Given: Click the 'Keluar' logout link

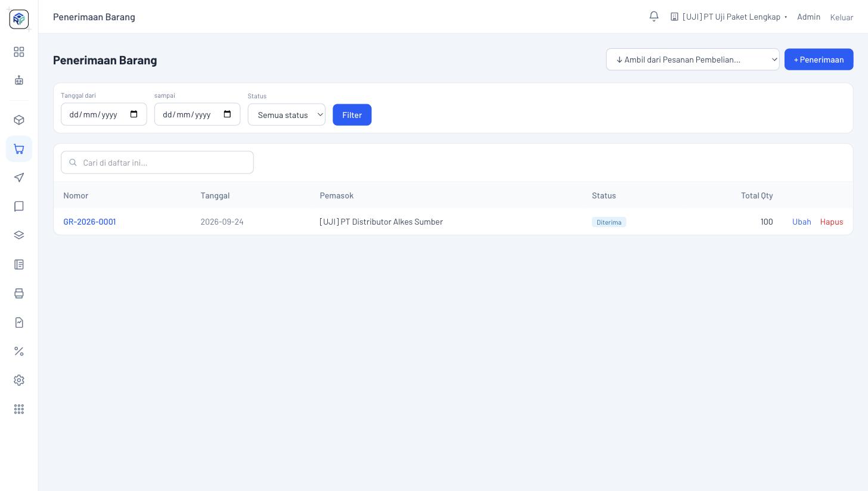Looking at the screenshot, I should 842,17.
